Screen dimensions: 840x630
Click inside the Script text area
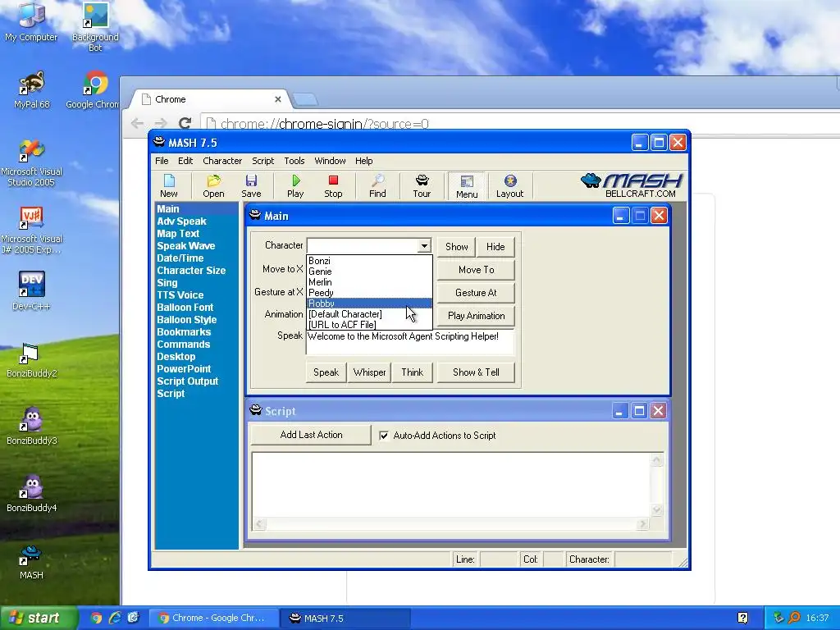(x=451, y=486)
